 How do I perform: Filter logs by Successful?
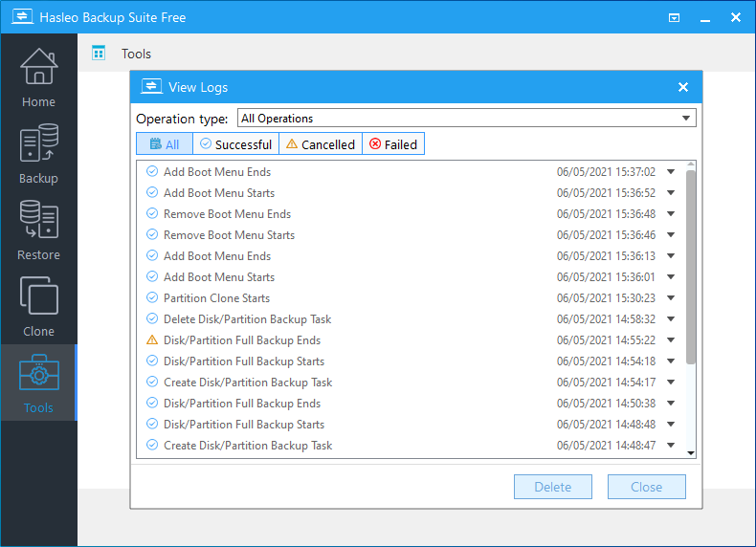point(235,144)
